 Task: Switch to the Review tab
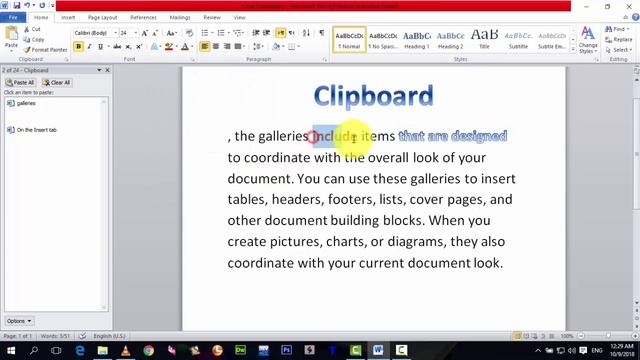coord(212,18)
